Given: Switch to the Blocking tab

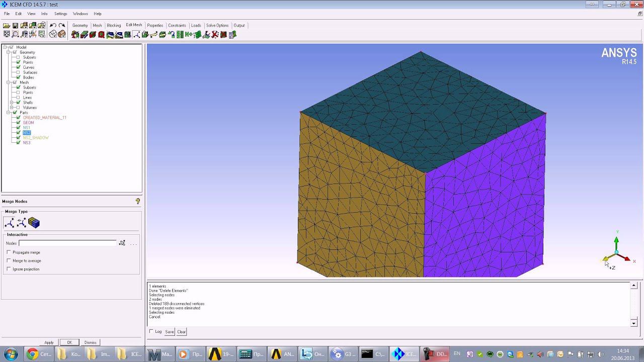Looking at the screenshot, I should (x=114, y=25).
